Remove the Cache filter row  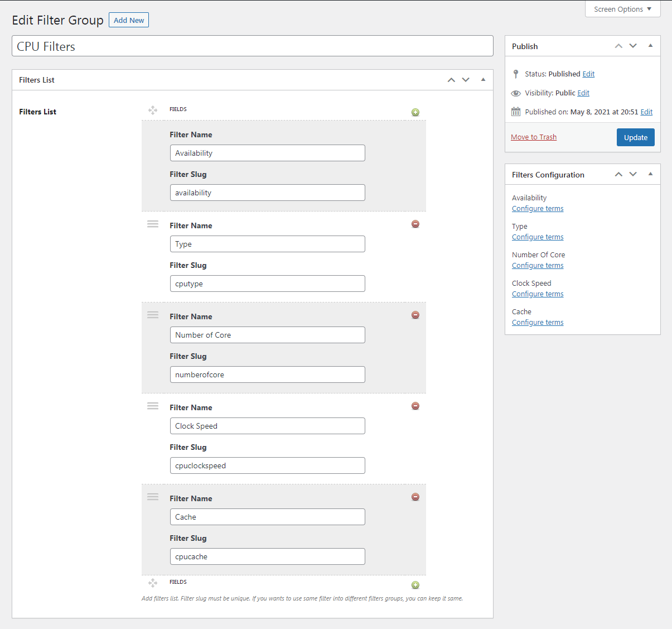(415, 497)
